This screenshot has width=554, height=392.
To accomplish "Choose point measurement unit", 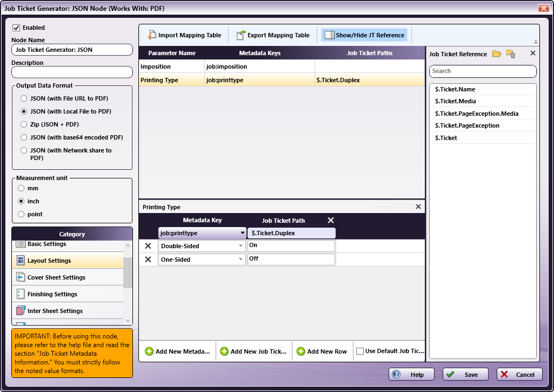I will tap(21, 214).
